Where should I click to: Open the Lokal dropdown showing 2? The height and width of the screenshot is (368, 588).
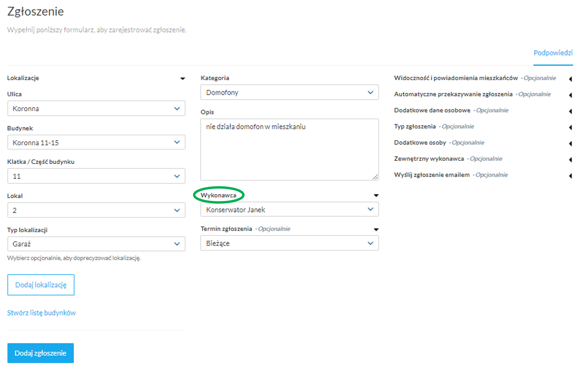[x=96, y=210]
